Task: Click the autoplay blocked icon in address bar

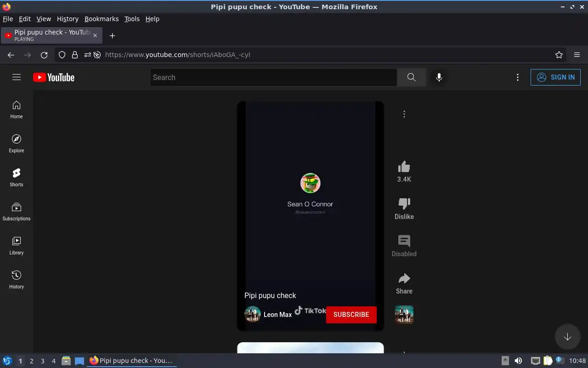Action: point(97,55)
